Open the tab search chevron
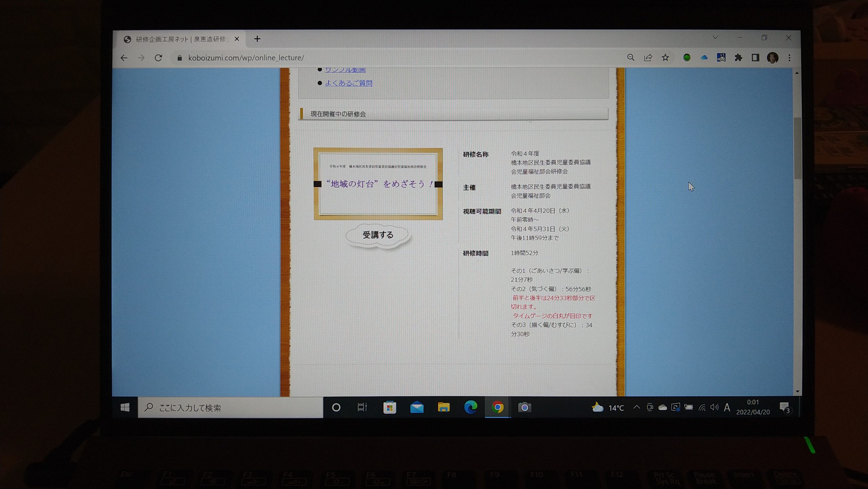 715,37
